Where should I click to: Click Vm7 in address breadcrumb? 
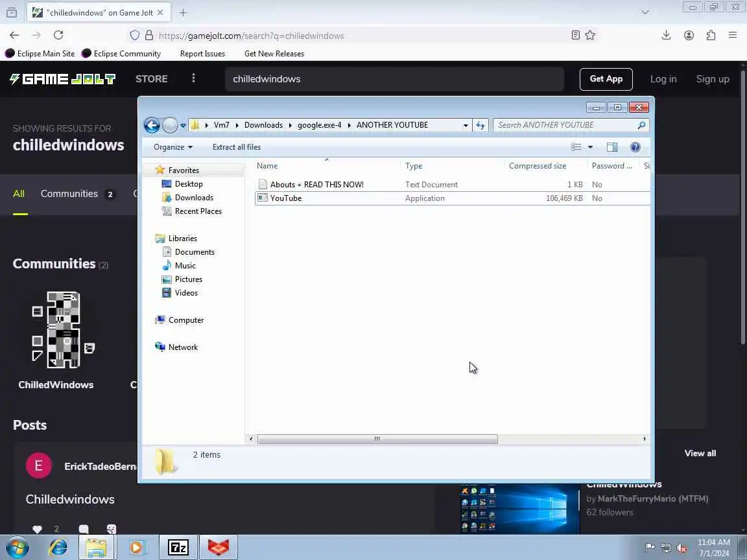[x=222, y=125]
